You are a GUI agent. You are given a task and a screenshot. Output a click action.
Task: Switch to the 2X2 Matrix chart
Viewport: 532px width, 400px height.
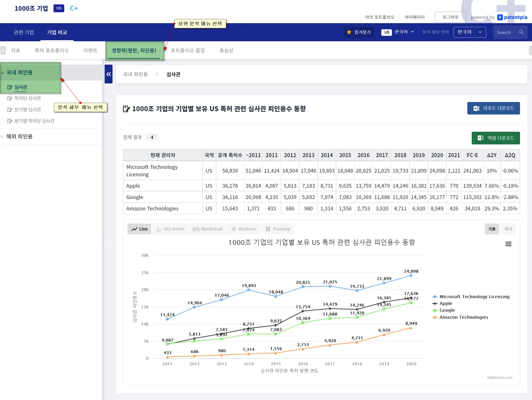(170, 229)
